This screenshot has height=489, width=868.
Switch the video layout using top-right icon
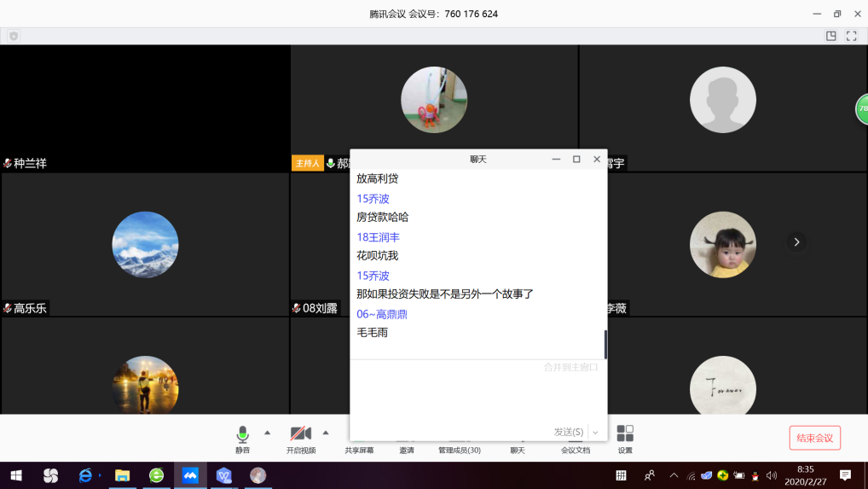tap(831, 36)
